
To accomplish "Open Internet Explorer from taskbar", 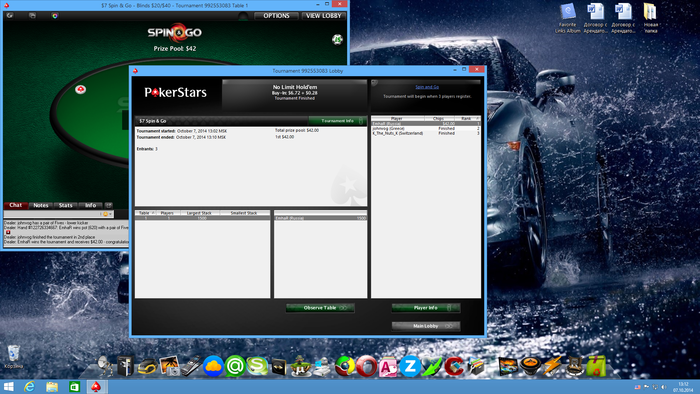I will click(29, 387).
